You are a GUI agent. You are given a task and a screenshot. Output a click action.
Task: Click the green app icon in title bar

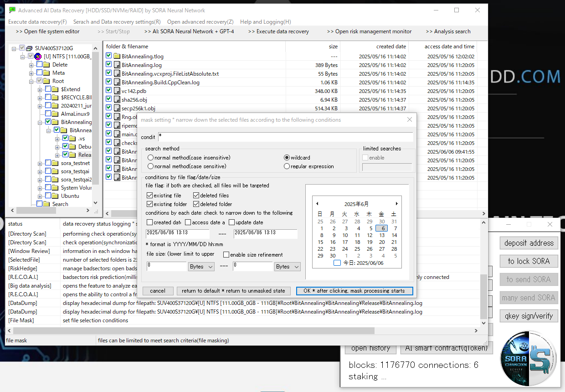[x=12, y=10]
